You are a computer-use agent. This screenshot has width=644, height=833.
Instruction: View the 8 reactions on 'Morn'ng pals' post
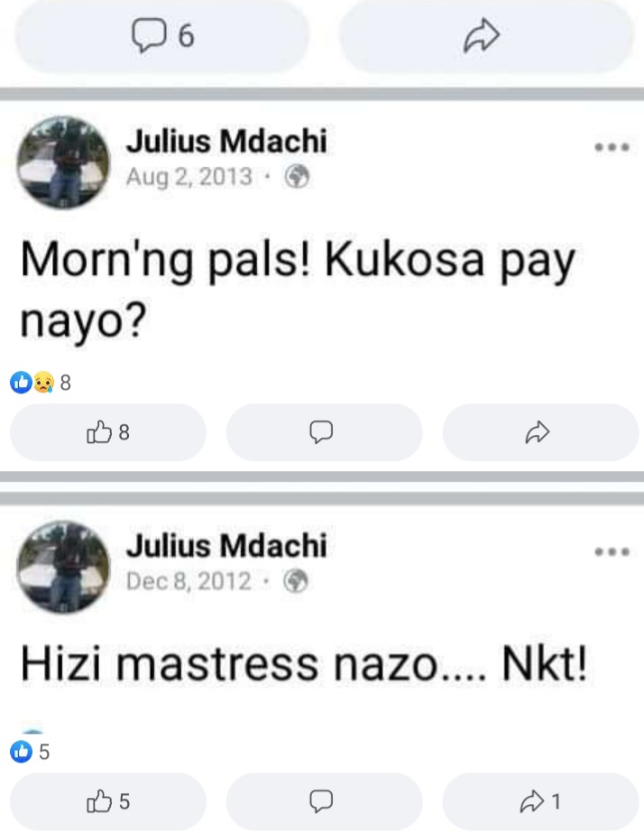pyautogui.click(x=41, y=382)
